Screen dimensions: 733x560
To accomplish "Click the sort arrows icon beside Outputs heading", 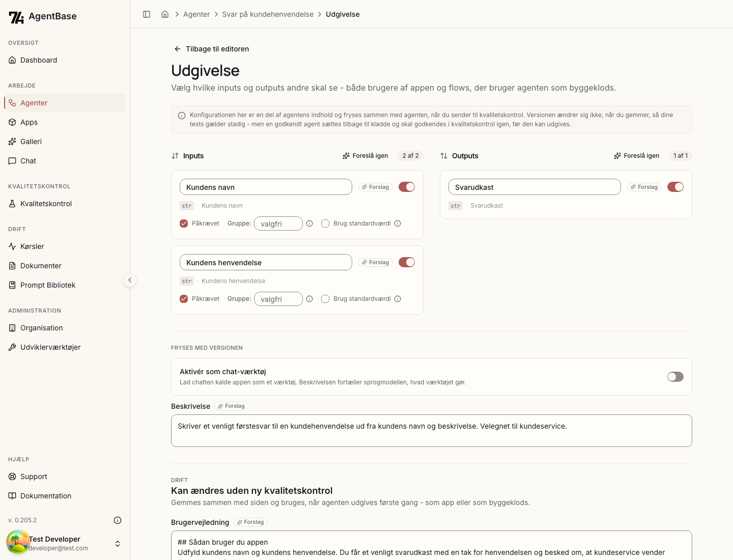I will [x=444, y=156].
